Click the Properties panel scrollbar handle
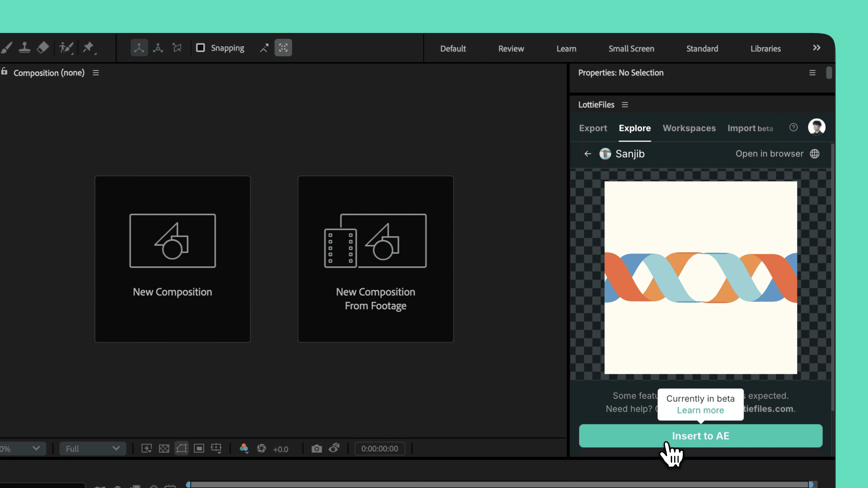Screen dimensions: 868x488 pyautogui.click(x=829, y=73)
